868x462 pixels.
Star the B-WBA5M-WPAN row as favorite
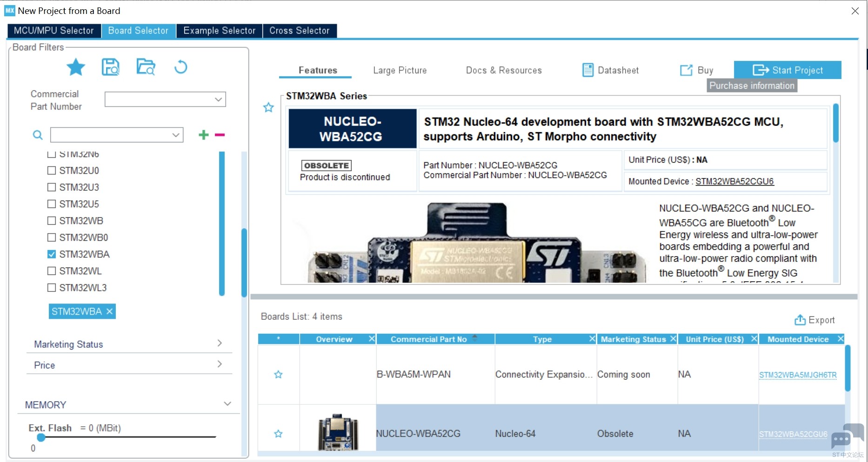point(278,375)
